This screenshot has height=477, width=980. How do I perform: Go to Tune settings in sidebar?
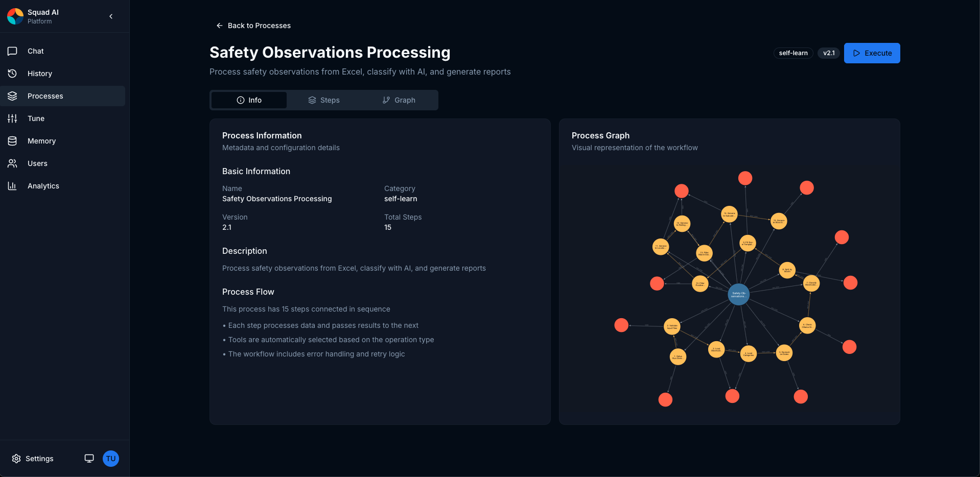tap(36, 118)
